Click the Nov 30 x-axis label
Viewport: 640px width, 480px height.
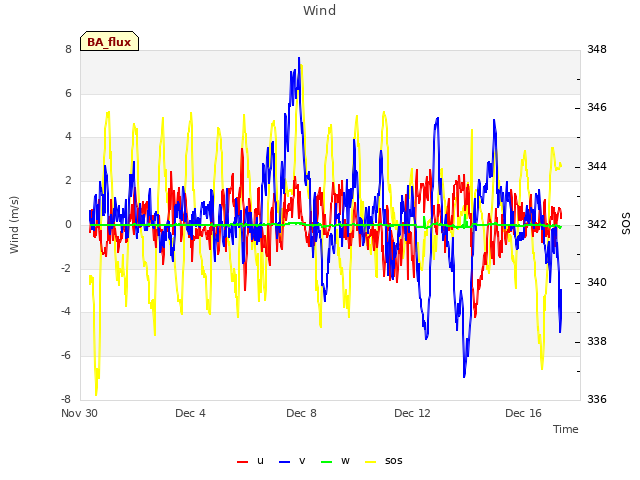(x=79, y=413)
